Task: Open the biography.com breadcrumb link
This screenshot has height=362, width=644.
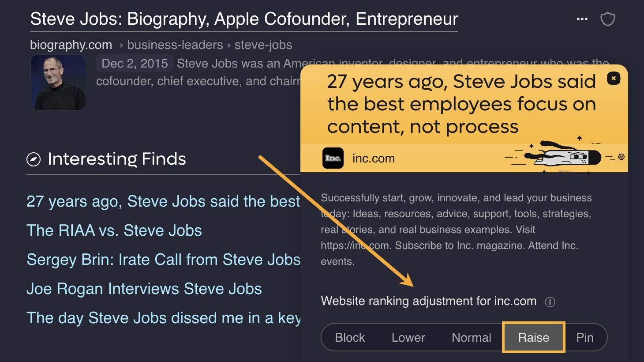Action: click(x=71, y=45)
